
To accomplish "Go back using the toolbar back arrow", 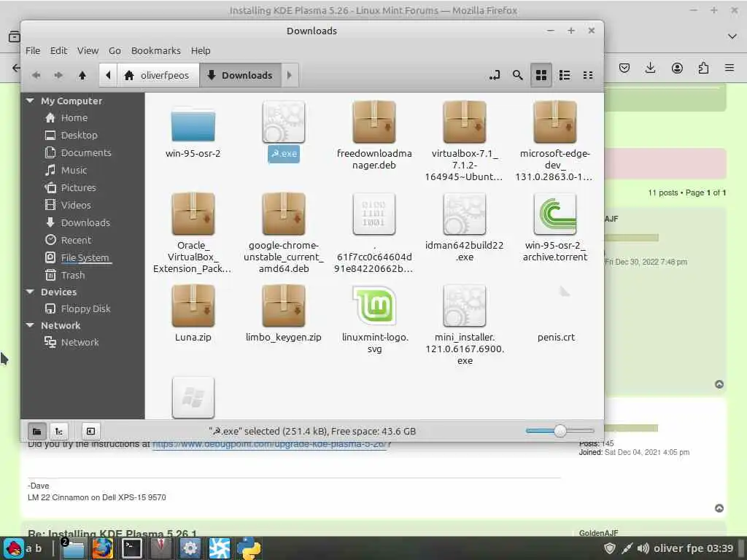I will coord(36,75).
